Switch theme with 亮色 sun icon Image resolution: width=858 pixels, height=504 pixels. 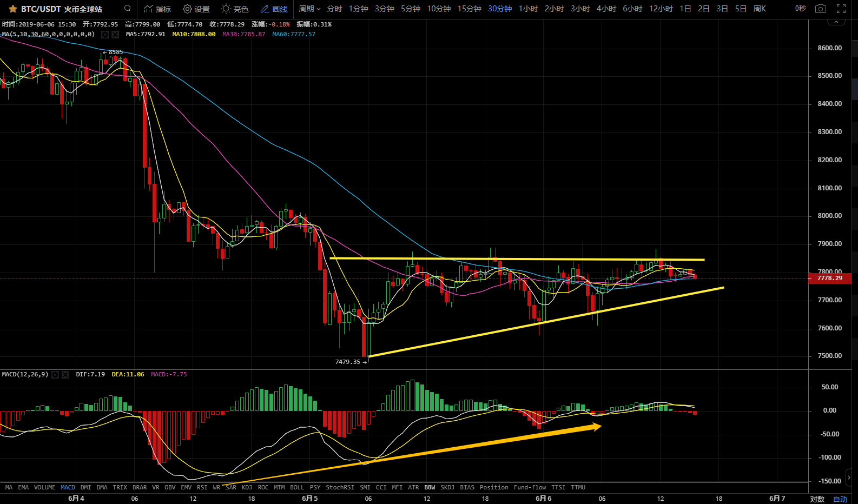(x=235, y=9)
